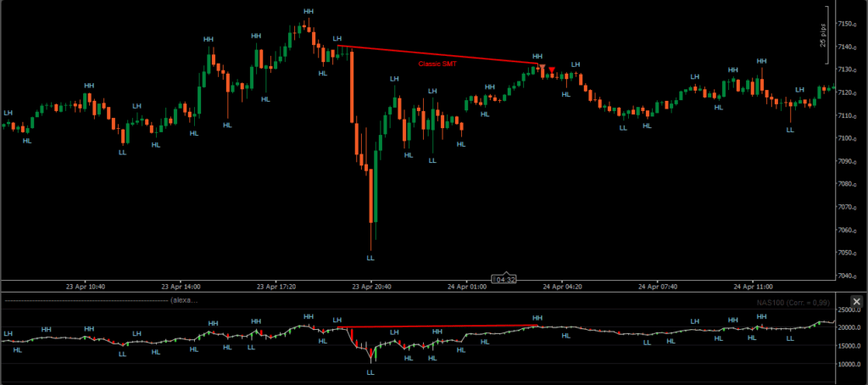Click the '25 pips' scale bracket
This screenshot has height=385, width=868.
825,35
